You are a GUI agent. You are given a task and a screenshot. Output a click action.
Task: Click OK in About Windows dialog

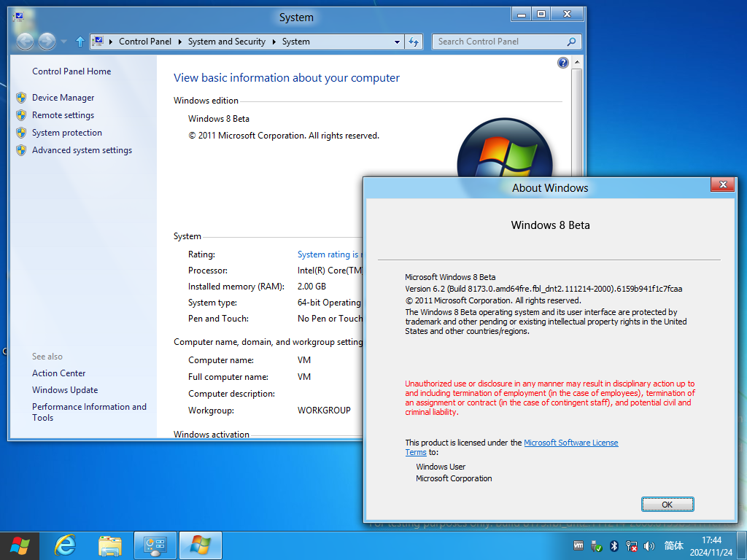[667, 505]
